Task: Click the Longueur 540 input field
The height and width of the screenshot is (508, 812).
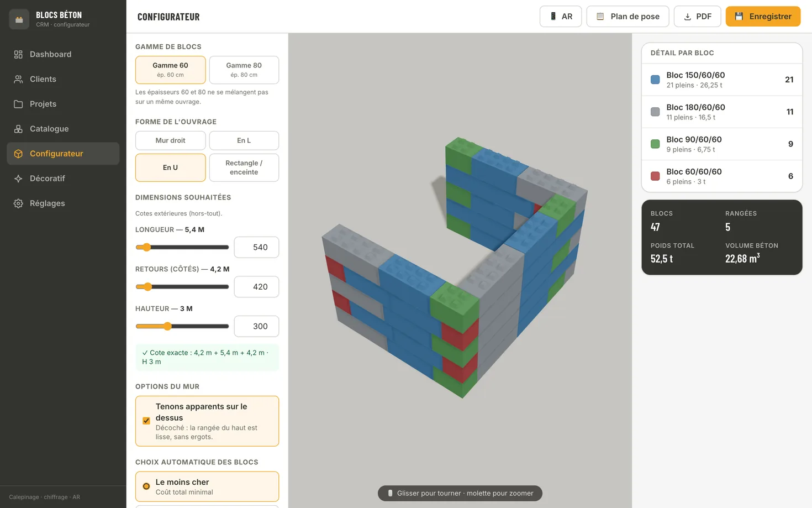Action: click(x=256, y=247)
